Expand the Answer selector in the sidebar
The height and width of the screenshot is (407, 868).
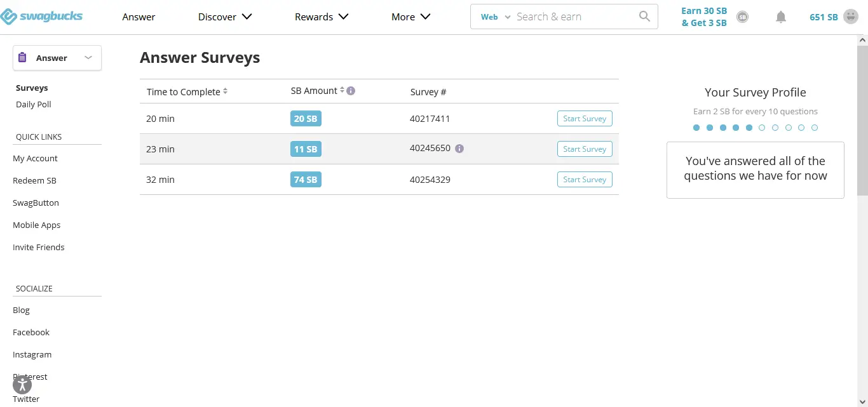[x=89, y=57]
